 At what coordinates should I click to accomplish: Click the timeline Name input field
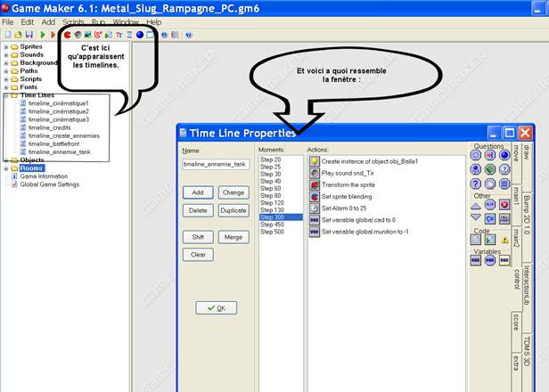tap(216, 164)
